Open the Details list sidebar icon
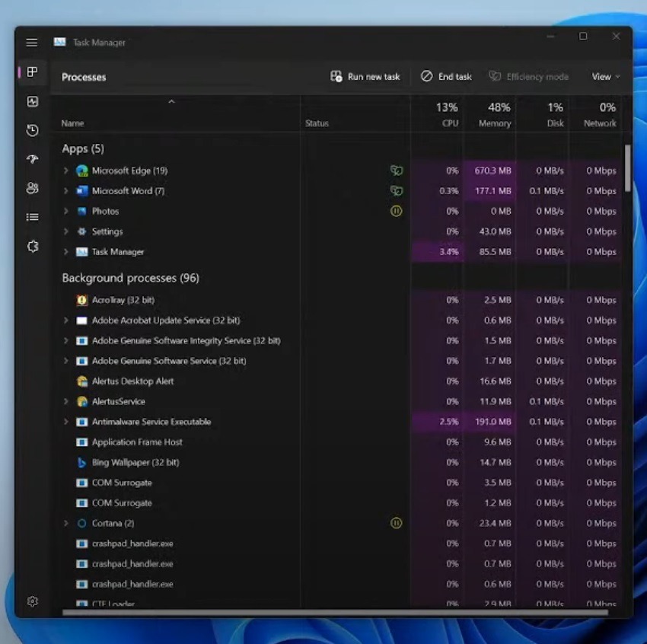Image resolution: width=647 pixels, height=644 pixels. (x=33, y=217)
